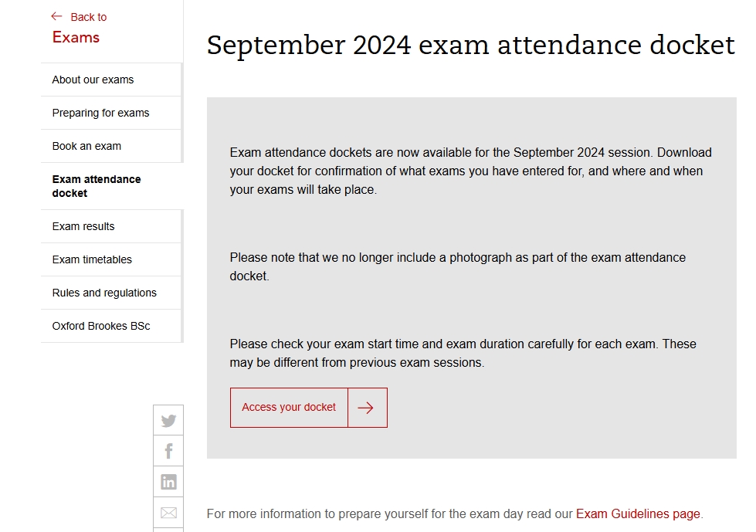The height and width of the screenshot is (532, 756).
Task: View Exam results page
Action: 83,226
